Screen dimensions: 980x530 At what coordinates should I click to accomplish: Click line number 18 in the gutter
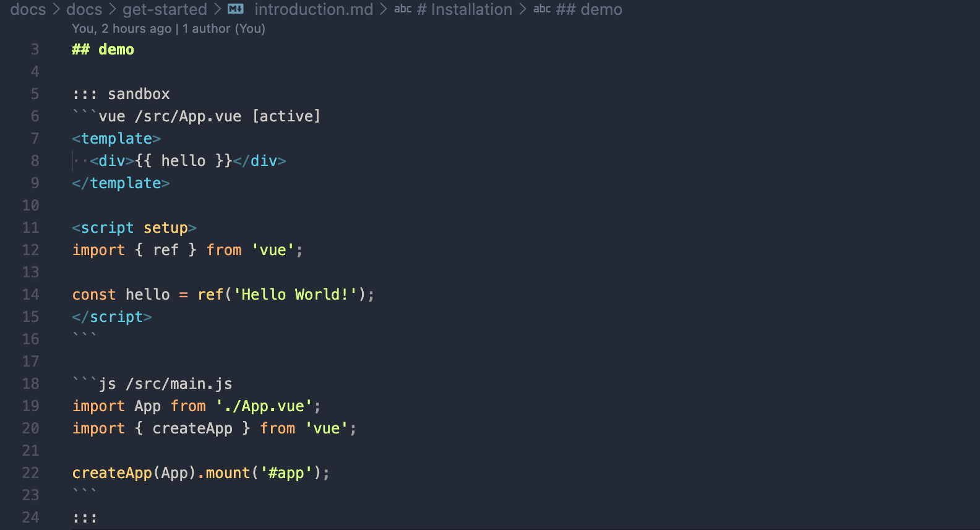click(30, 384)
